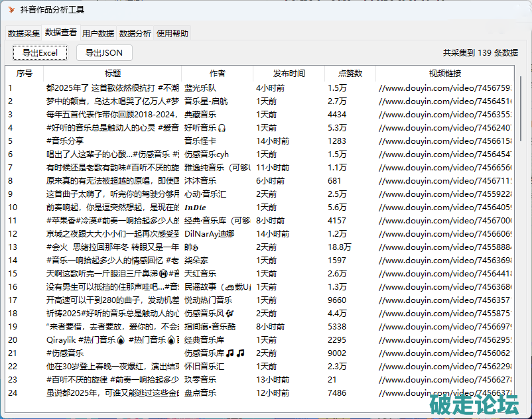The height and width of the screenshot is (419, 532).
Task: Select the 数据分析 tab
Action: coord(135,34)
